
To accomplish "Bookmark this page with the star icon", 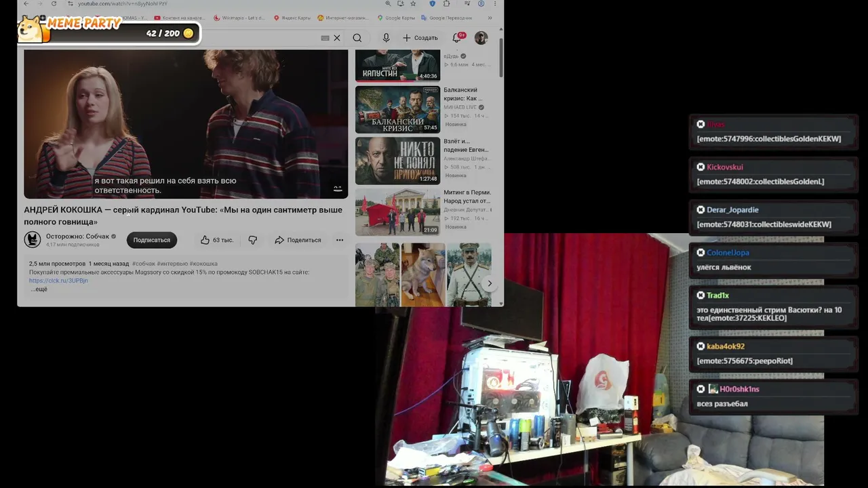I will pos(413,4).
